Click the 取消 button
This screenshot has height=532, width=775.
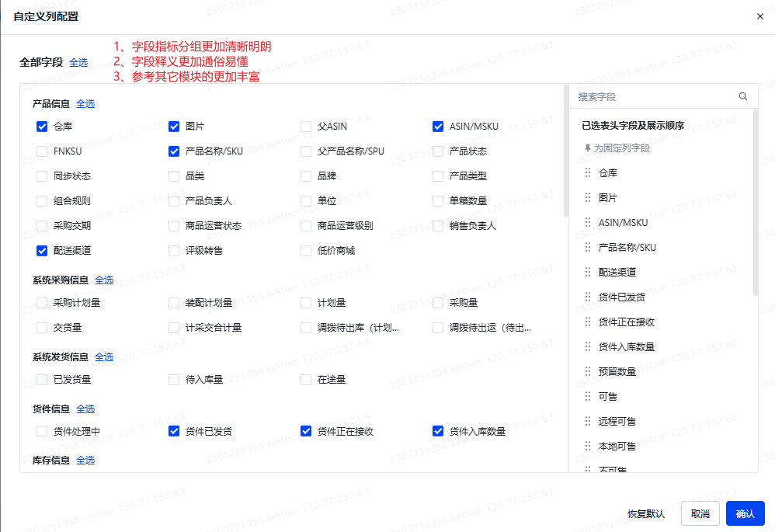click(x=700, y=513)
